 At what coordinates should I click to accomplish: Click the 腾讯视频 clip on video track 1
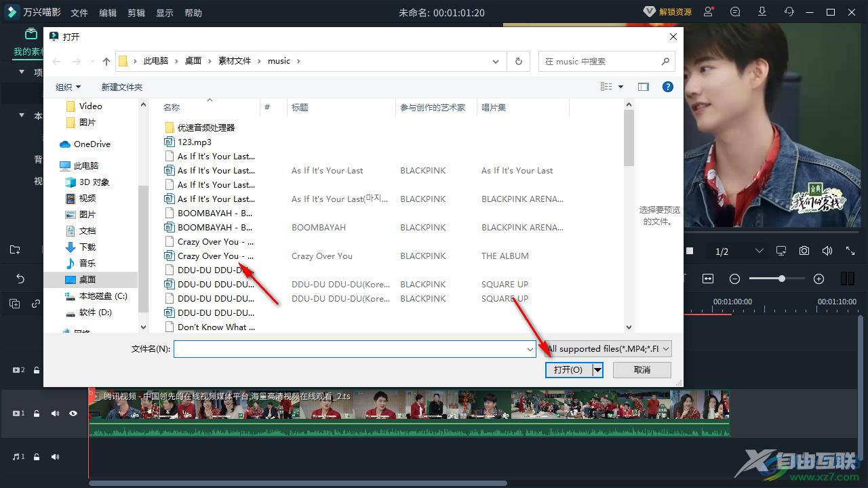pyautogui.click(x=409, y=413)
